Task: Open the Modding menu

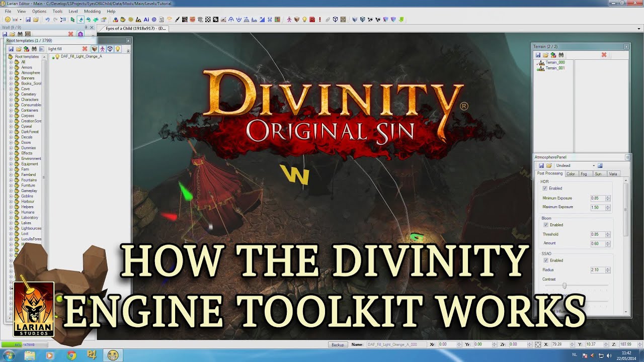Action: pyautogui.click(x=92, y=11)
